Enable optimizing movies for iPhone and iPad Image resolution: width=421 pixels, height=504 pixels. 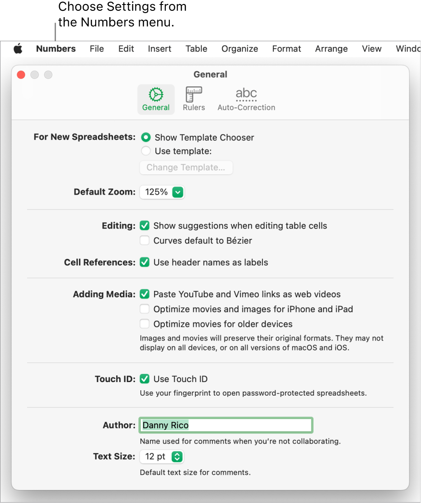[145, 309]
